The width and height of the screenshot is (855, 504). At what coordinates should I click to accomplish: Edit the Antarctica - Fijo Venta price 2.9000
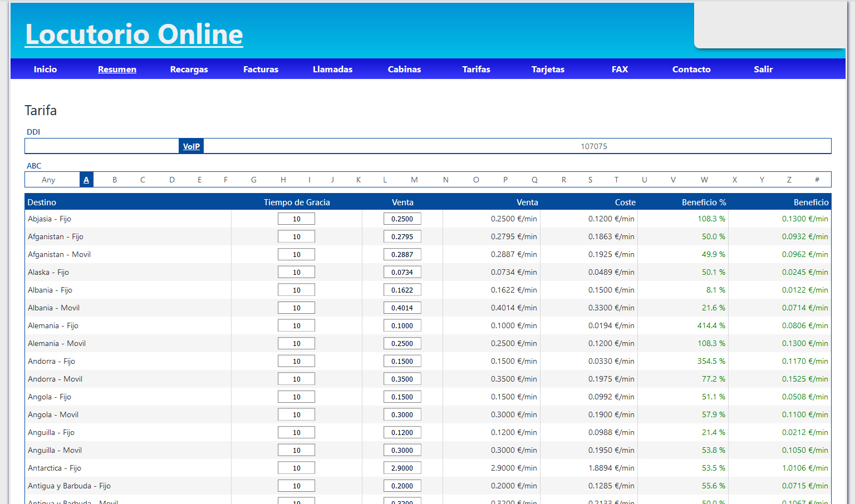[402, 468]
